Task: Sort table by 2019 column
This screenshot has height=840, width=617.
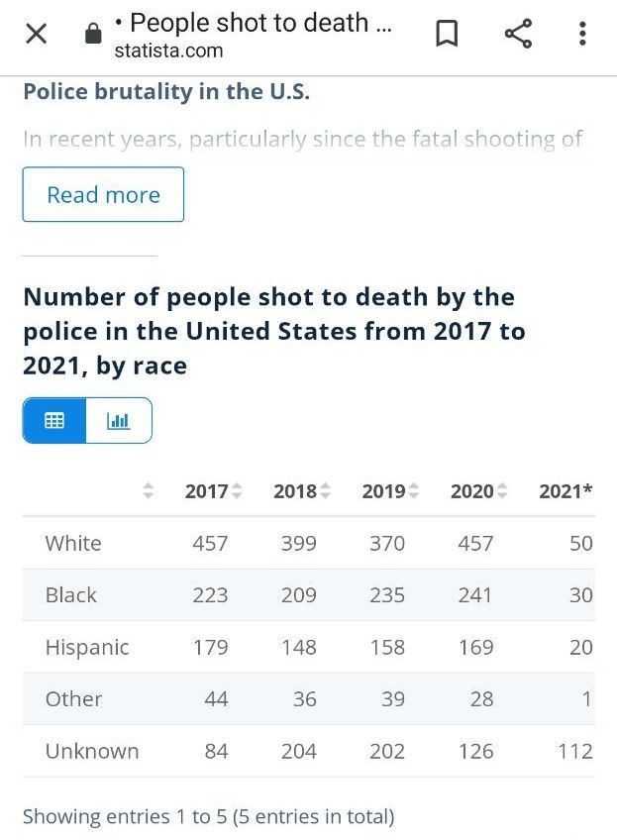Action: tap(390, 491)
